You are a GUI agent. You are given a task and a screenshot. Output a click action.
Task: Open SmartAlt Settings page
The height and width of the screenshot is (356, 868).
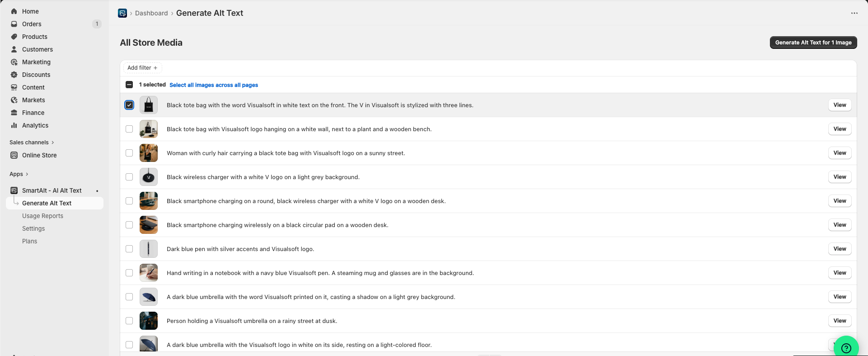[x=33, y=228]
